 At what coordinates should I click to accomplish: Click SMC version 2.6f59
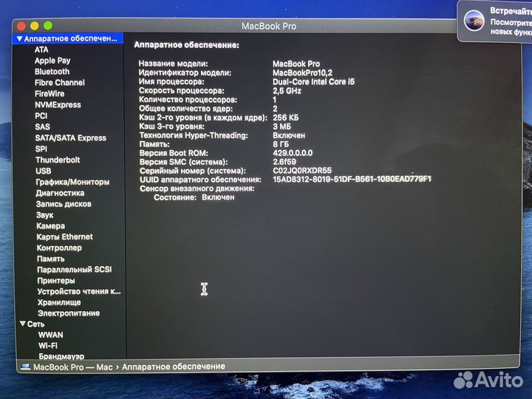(284, 162)
